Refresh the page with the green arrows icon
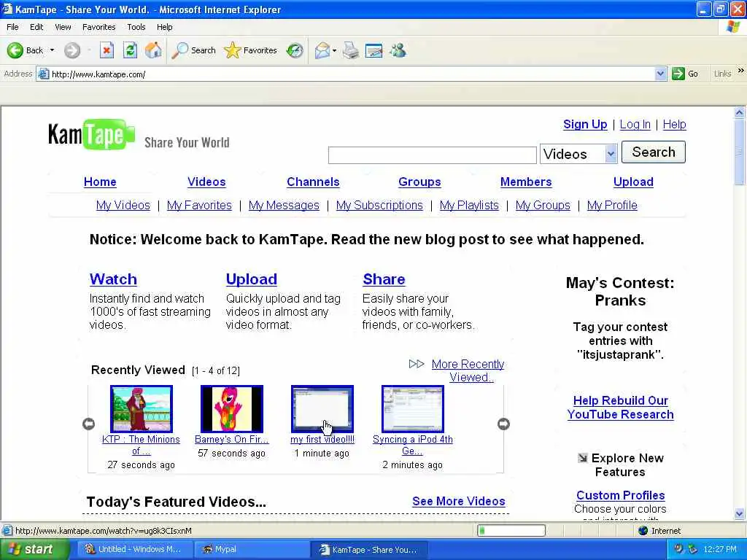 pyautogui.click(x=130, y=50)
